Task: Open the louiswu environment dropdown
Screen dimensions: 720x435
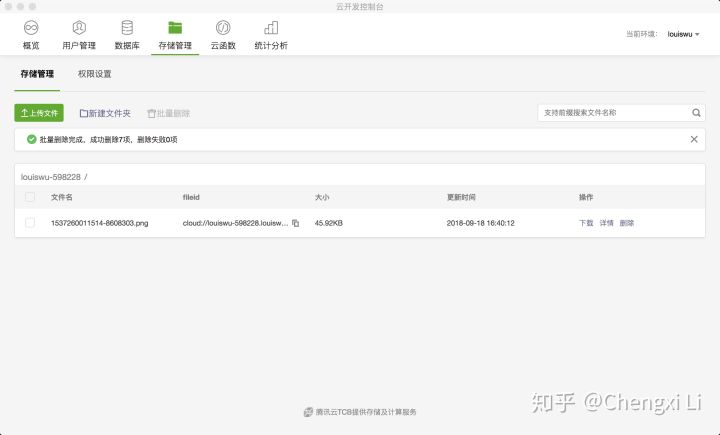Action: (683, 34)
